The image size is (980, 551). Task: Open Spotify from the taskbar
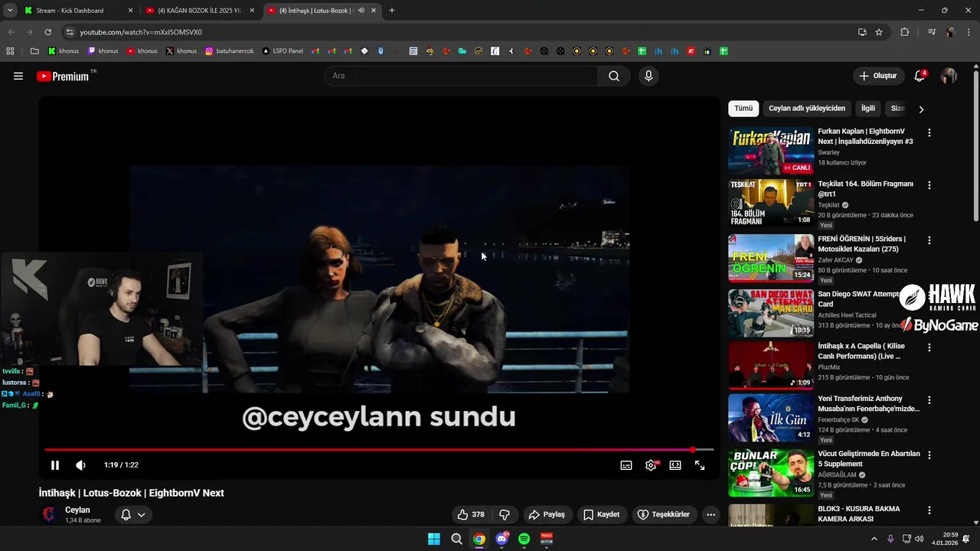524,539
